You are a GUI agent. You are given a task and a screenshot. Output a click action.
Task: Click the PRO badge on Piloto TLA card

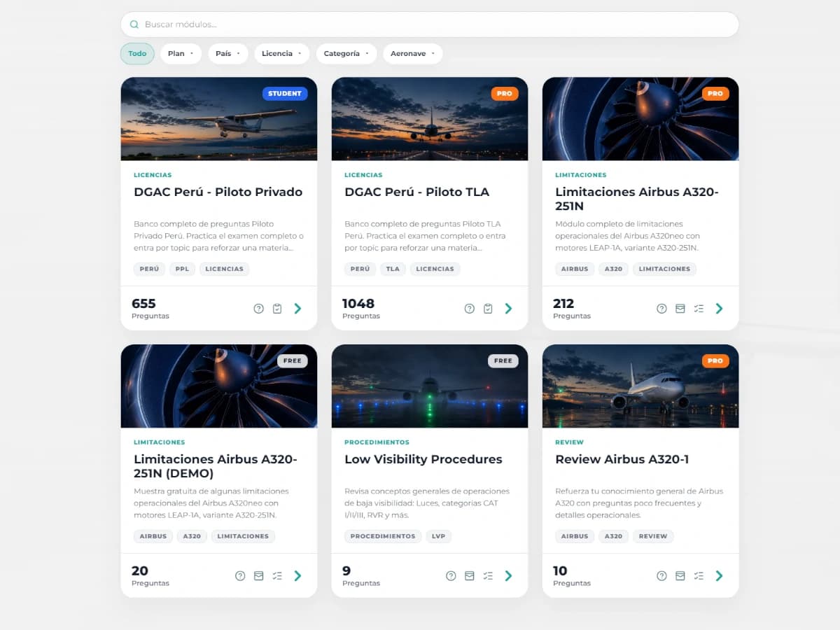tap(505, 94)
